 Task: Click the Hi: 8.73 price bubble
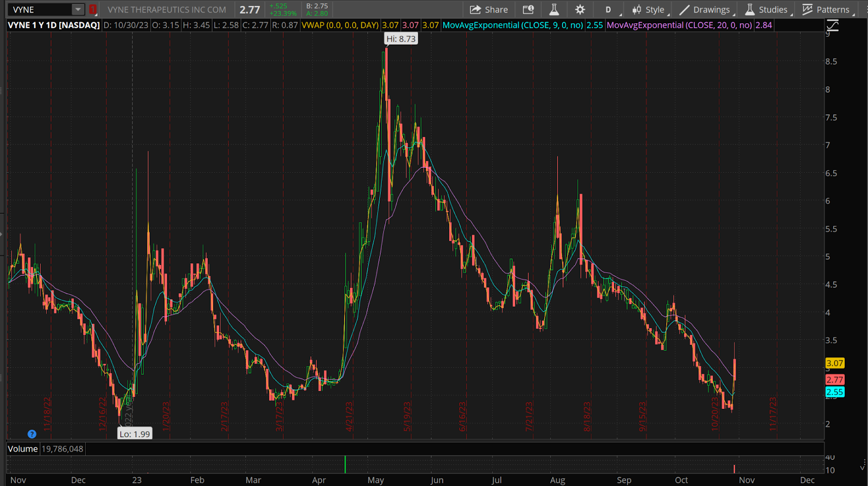[401, 39]
